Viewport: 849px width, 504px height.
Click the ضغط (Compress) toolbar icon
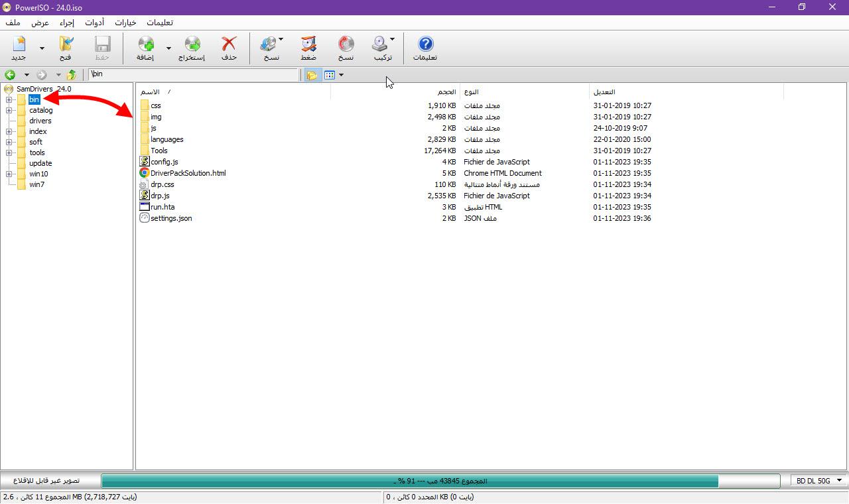click(308, 44)
